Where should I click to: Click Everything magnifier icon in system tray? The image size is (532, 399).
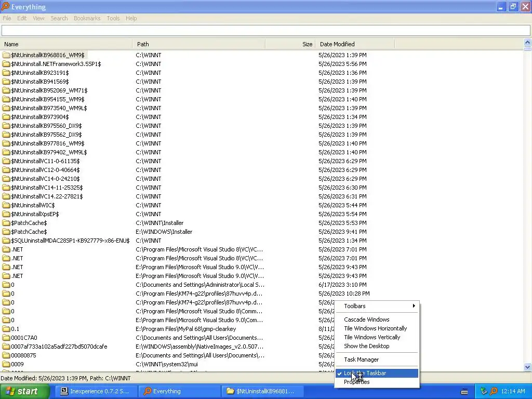pos(494,391)
